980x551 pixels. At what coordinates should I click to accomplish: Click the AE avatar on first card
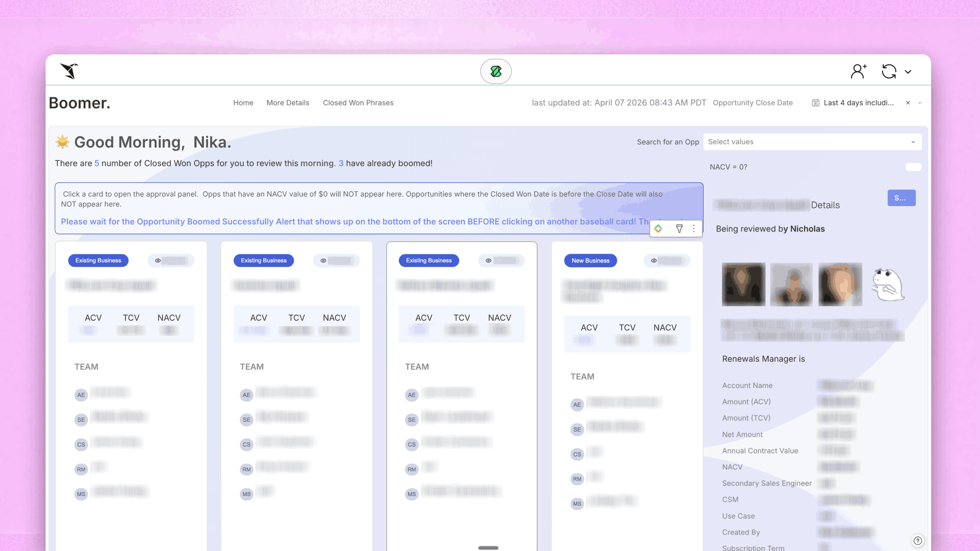[81, 395]
